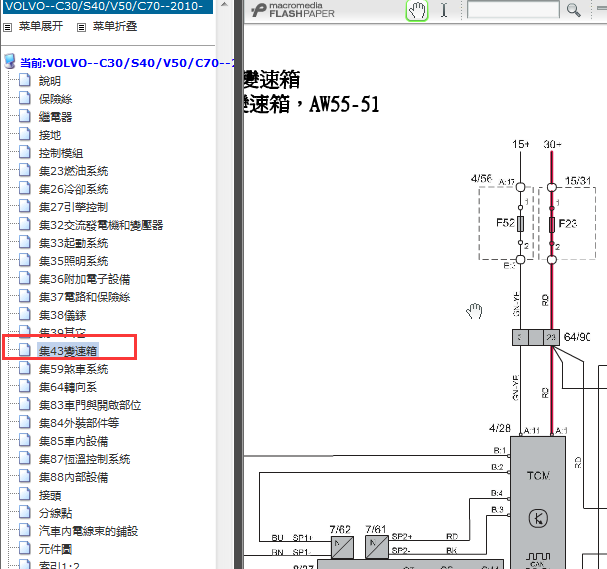The image size is (607, 569).
Task: Click document icon beside 集23燃油系統
Action: point(25,170)
